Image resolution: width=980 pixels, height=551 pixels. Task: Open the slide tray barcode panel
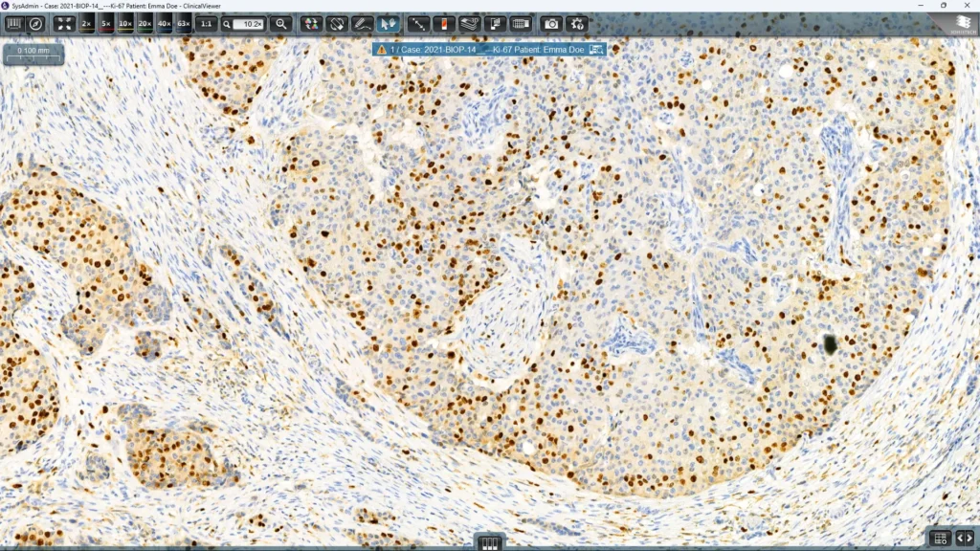13,24
